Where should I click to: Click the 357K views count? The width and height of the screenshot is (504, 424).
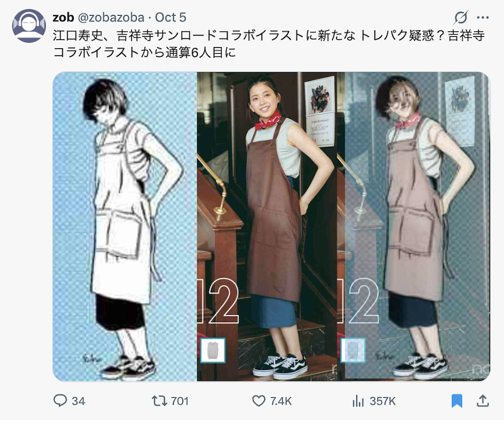(382, 401)
